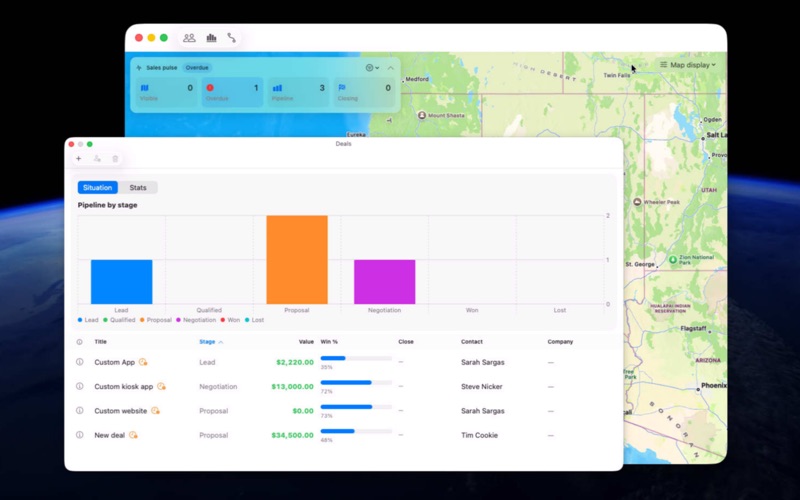Click the orange badge next to Custom kiosk app

pyautogui.click(x=161, y=386)
